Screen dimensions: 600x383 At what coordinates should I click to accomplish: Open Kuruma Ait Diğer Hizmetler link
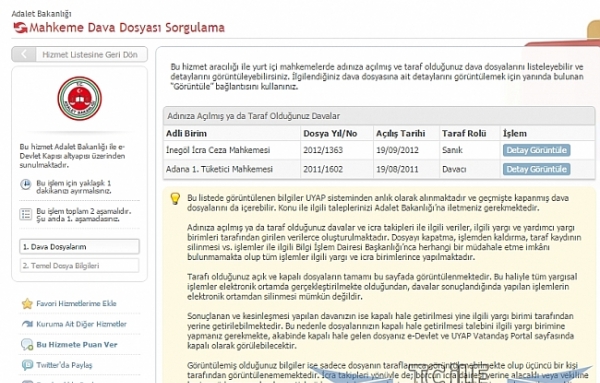(x=81, y=324)
